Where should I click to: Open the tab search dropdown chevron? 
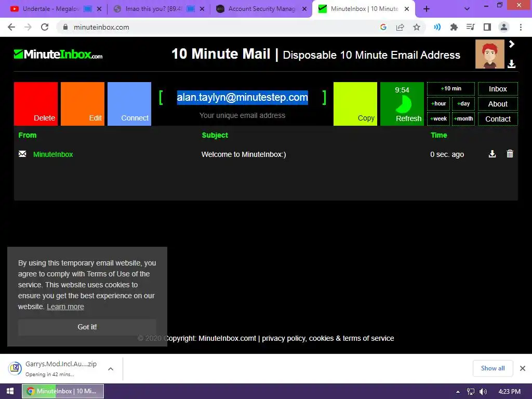click(x=467, y=9)
